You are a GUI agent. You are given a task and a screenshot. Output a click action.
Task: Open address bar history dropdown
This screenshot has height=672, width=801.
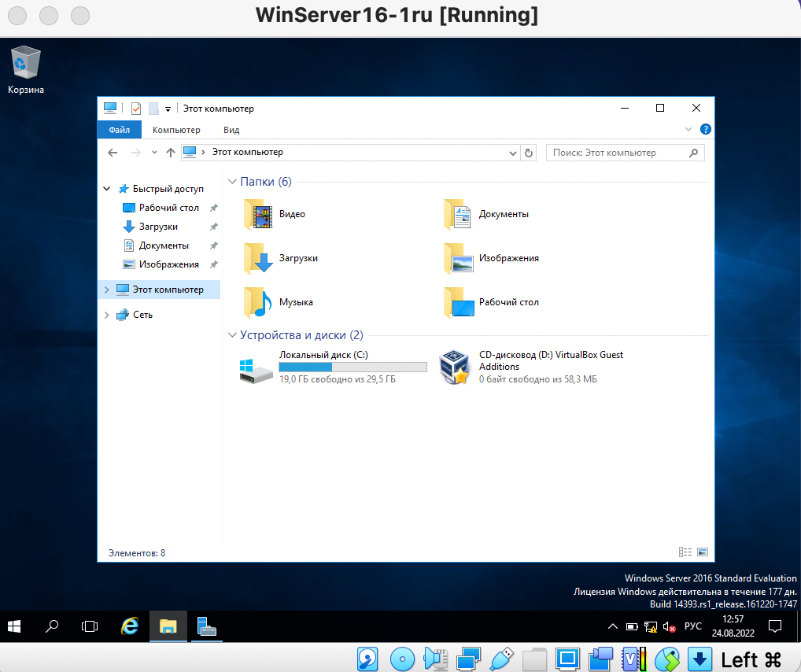(x=513, y=153)
